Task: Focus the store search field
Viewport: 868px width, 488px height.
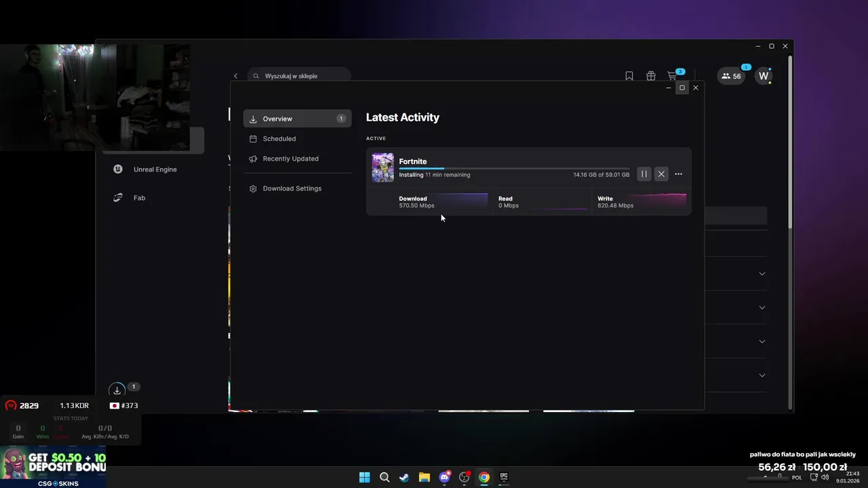Action: [299, 76]
